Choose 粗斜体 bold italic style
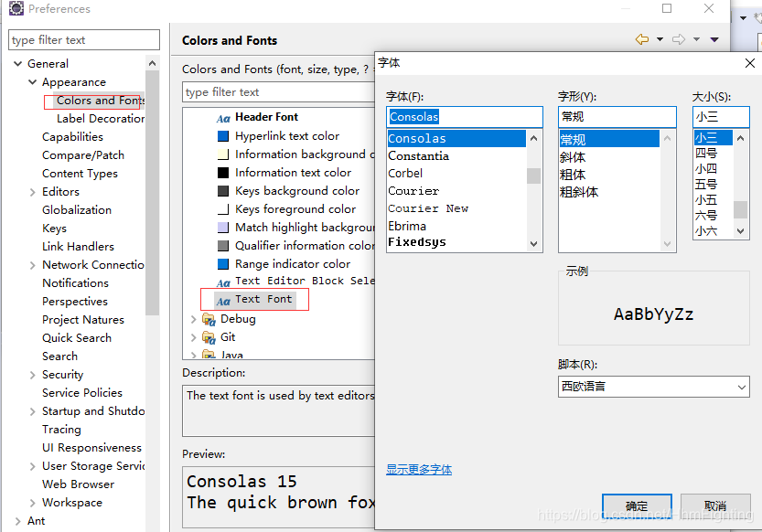Image resolution: width=762 pixels, height=532 pixels. point(579,192)
